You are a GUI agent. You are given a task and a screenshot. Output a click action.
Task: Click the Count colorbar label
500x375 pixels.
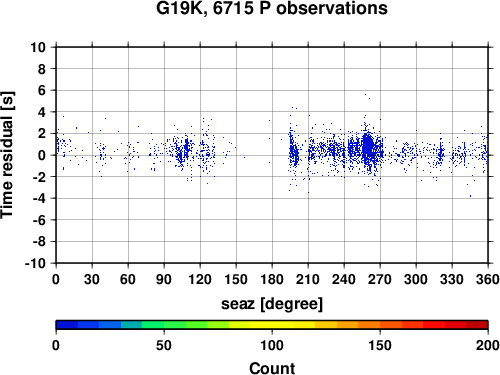tap(272, 368)
